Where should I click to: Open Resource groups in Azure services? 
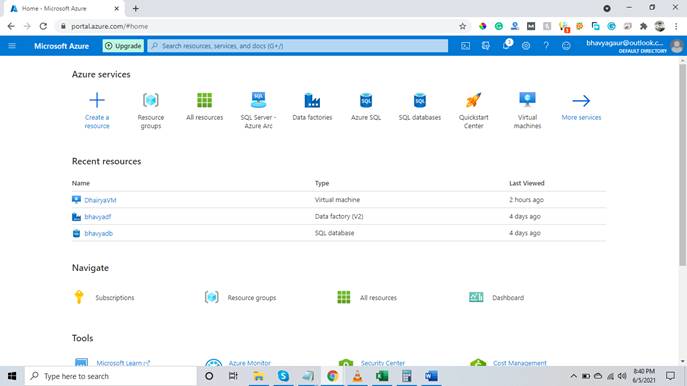(x=151, y=110)
